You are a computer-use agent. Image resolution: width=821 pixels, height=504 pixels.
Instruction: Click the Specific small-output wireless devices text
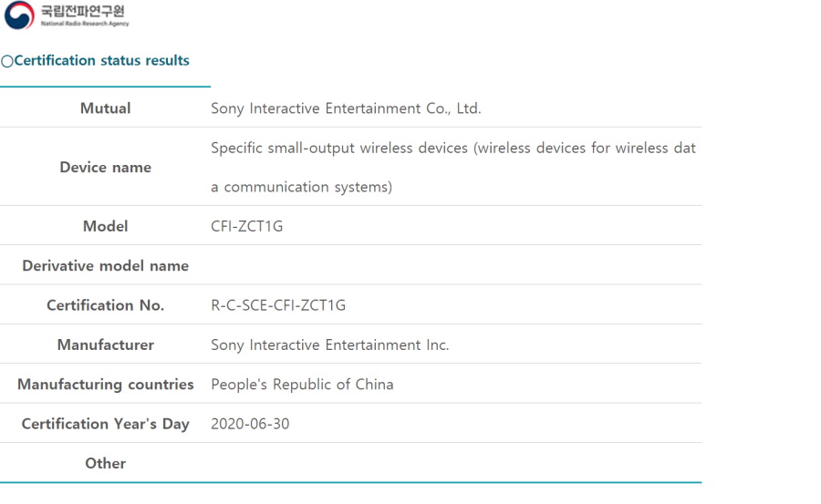pyautogui.click(x=452, y=148)
